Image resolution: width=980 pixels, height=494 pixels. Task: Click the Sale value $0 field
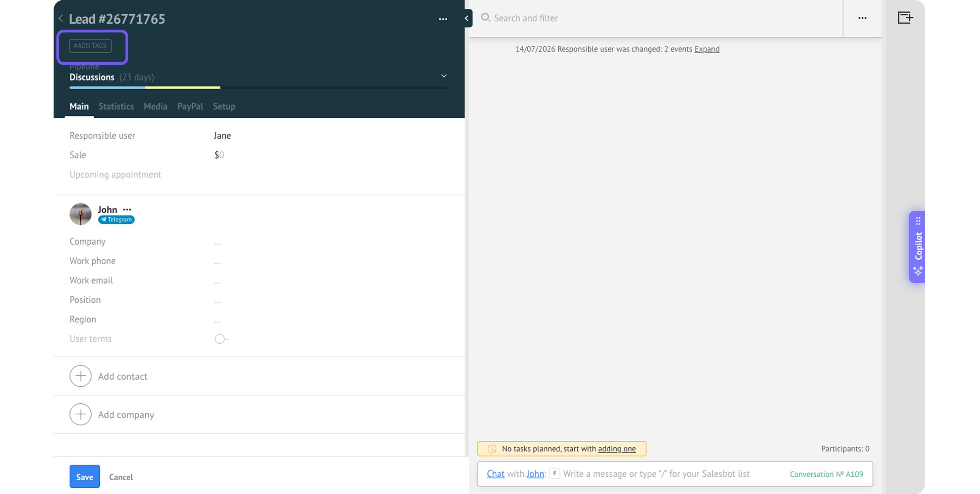[219, 155]
